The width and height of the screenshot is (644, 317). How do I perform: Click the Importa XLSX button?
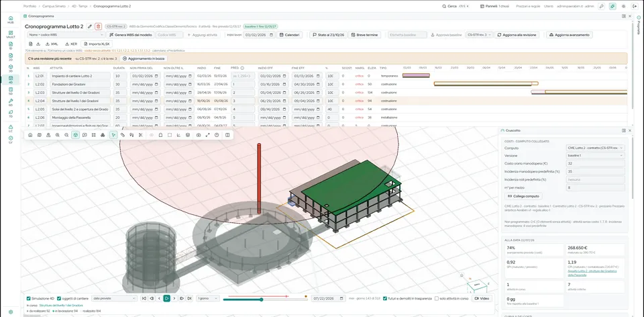[97, 44]
